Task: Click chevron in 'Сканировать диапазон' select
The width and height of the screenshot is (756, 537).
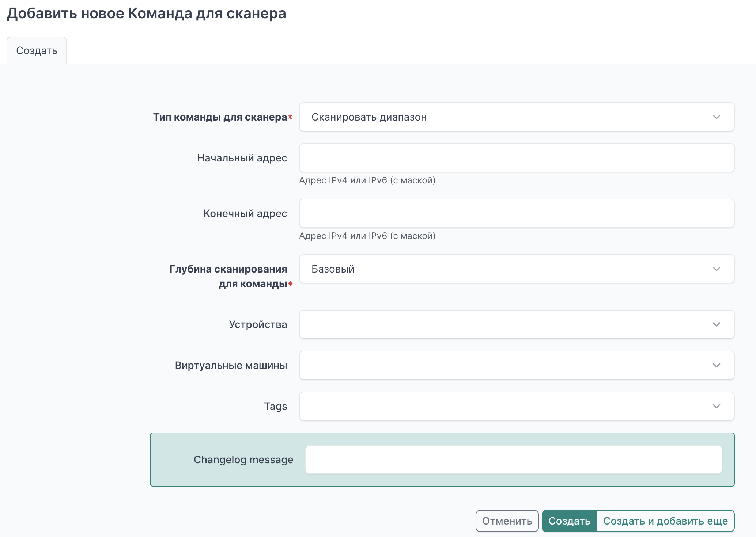Action: click(716, 117)
